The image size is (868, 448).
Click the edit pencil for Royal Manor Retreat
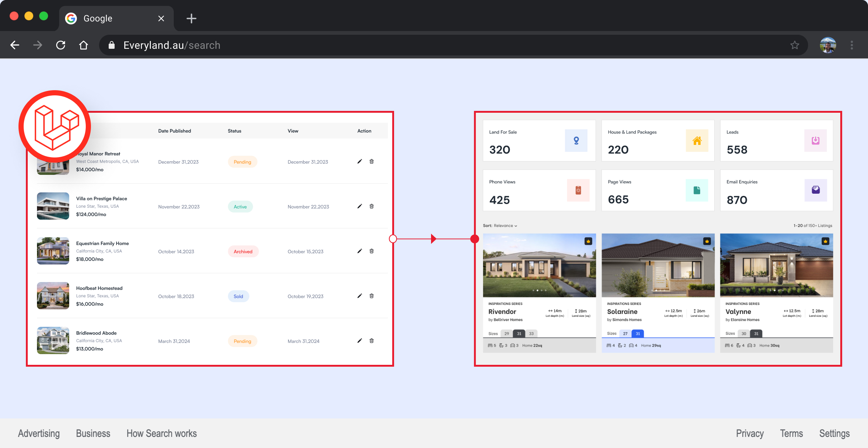point(359,162)
